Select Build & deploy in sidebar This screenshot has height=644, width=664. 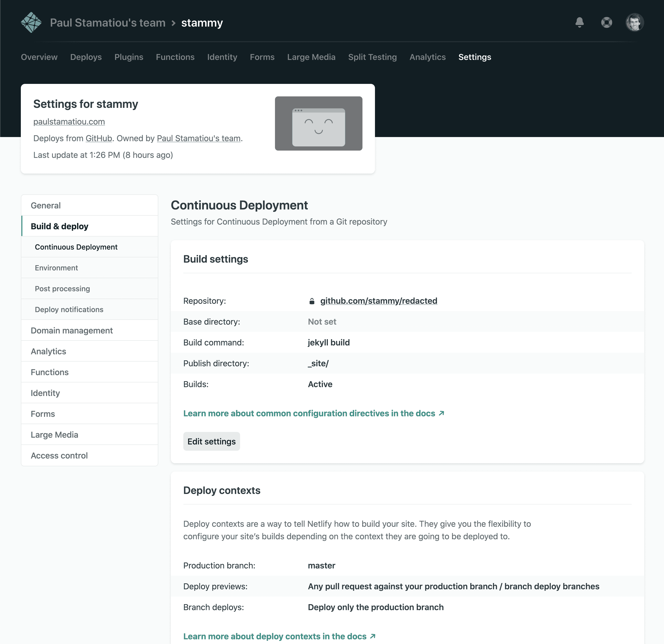[89, 226]
